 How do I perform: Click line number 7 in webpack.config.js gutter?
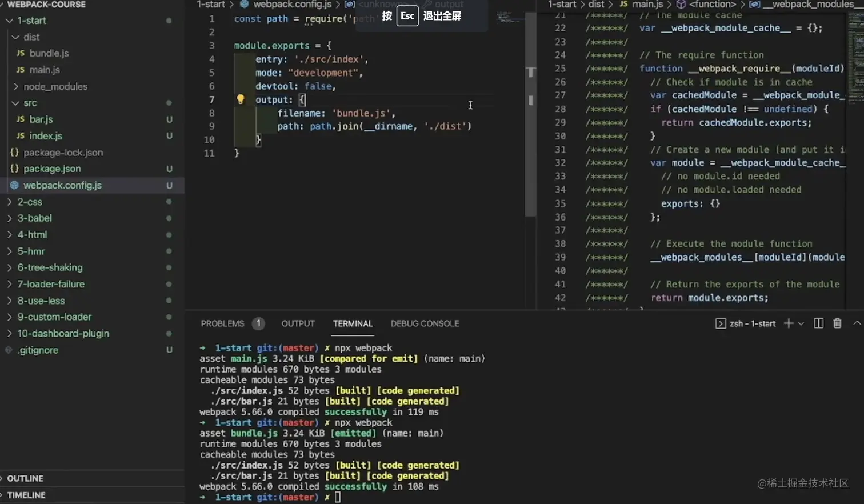tap(211, 99)
